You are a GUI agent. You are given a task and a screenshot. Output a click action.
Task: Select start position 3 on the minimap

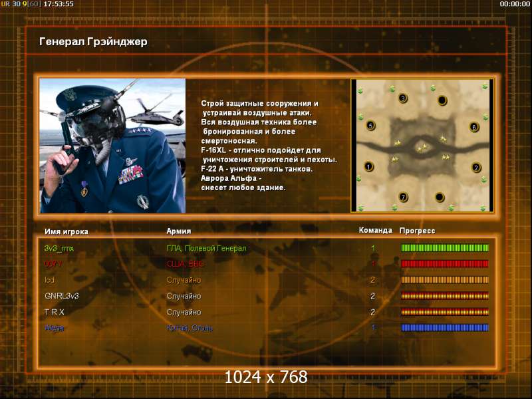(403, 98)
